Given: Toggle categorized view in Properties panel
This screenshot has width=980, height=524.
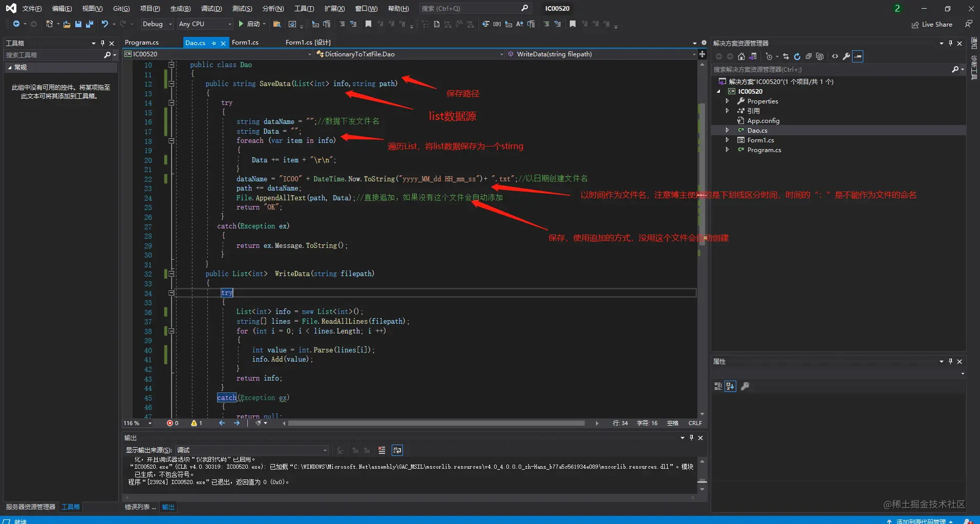Looking at the screenshot, I should coord(718,386).
